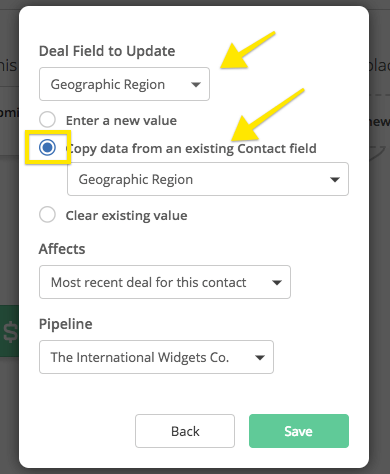Click the Save button
Viewport: 390px width, 474px height.
tap(299, 431)
